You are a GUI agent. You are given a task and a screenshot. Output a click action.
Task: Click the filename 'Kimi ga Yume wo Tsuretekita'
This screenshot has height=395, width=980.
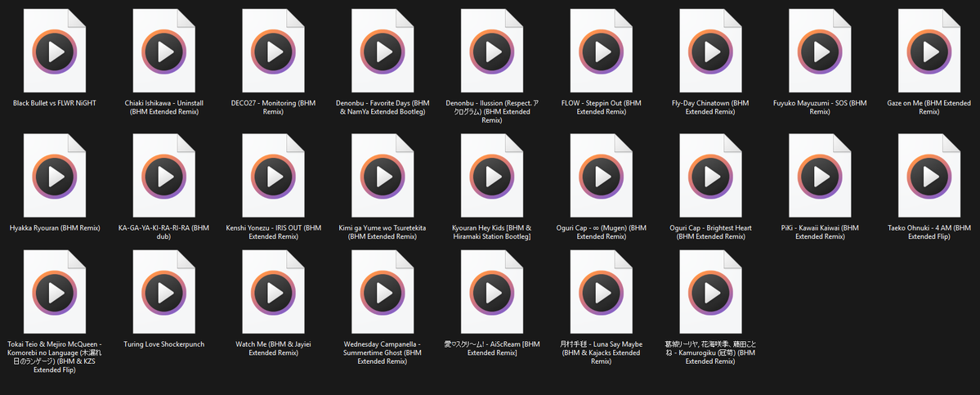coord(383,232)
